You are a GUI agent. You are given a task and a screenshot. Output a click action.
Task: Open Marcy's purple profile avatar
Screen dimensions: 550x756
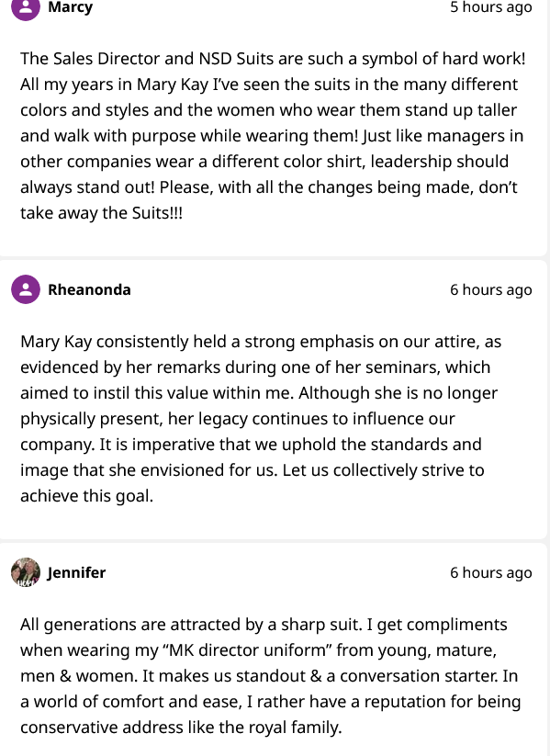tap(26, 7)
